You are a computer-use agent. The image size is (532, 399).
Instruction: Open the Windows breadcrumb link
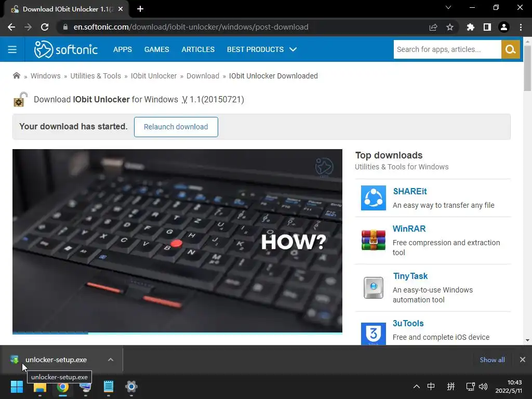click(46, 76)
